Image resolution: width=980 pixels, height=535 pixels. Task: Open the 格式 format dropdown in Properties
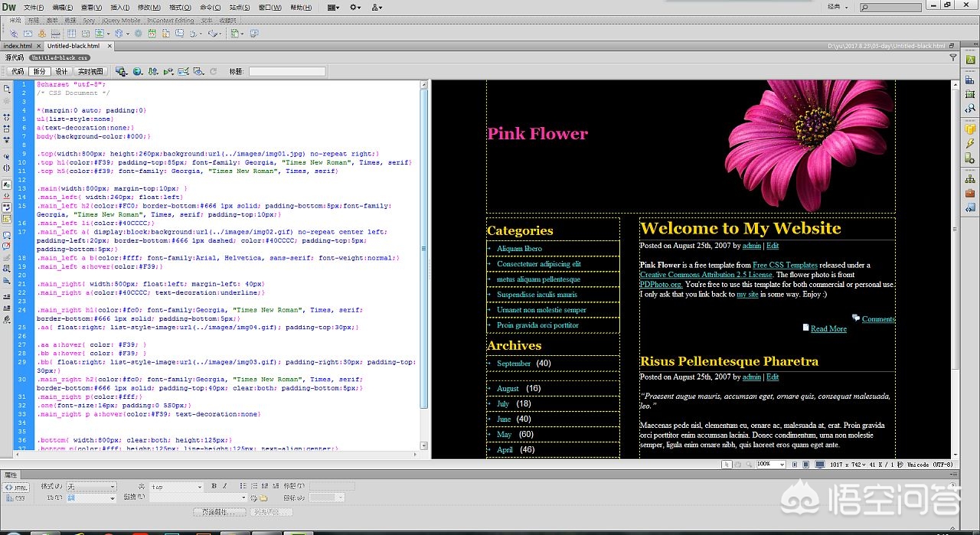(91, 487)
